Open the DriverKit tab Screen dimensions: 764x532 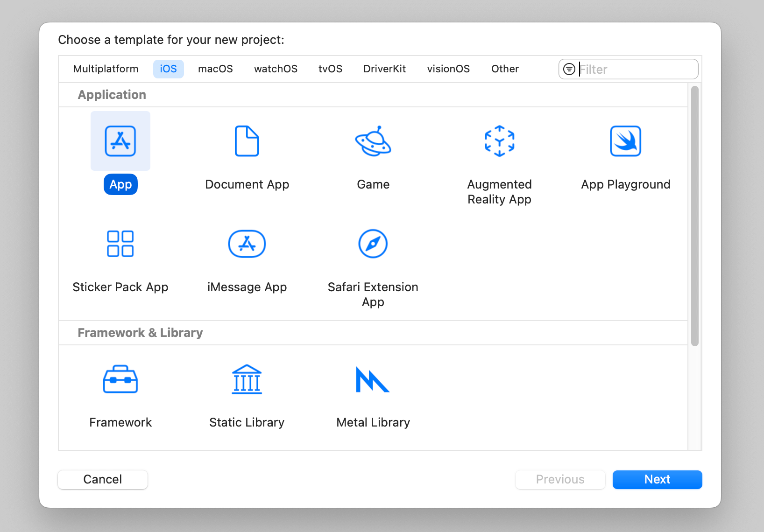[x=385, y=69]
